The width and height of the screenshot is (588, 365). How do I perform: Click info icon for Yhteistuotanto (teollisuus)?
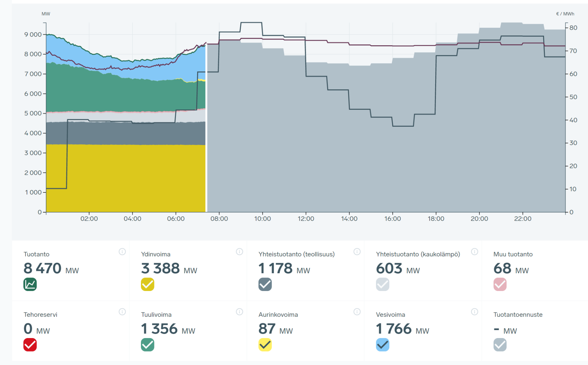tap(357, 251)
